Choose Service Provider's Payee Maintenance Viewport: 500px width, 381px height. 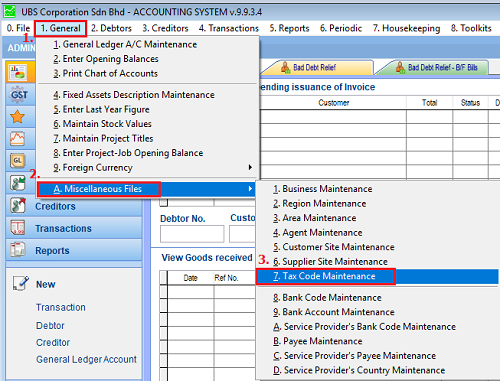pyautogui.click(x=378, y=356)
